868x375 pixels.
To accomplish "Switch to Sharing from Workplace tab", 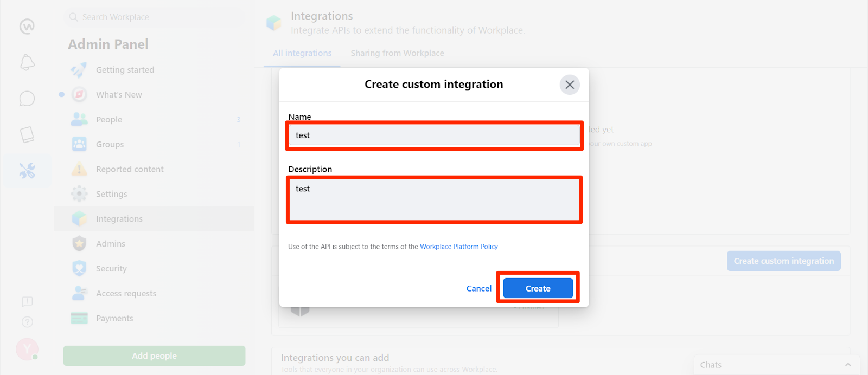I will point(397,53).
